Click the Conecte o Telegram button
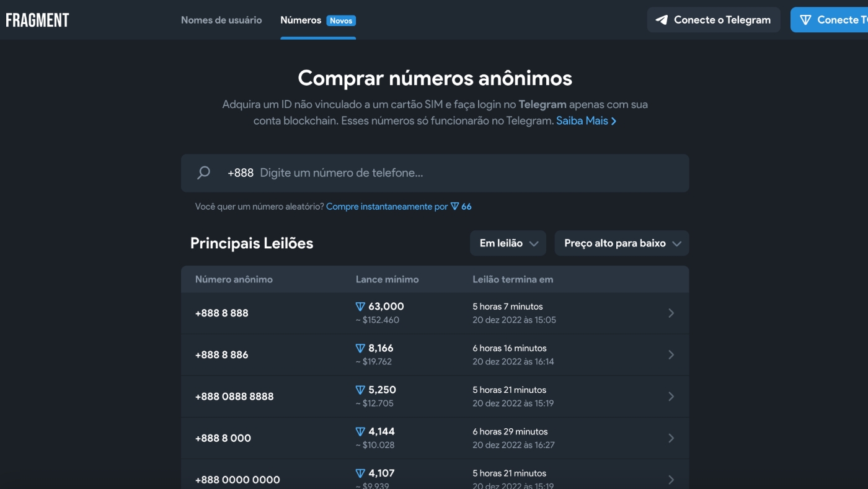 point(714,20)
